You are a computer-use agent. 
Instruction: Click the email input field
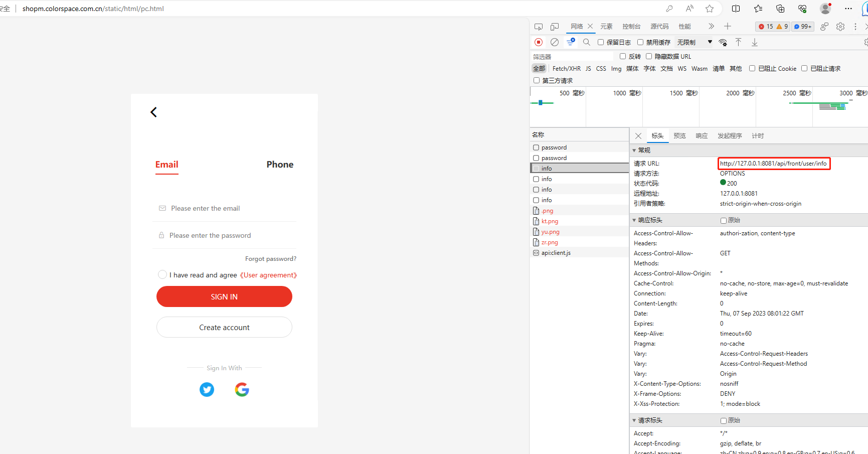coord(225,208)
